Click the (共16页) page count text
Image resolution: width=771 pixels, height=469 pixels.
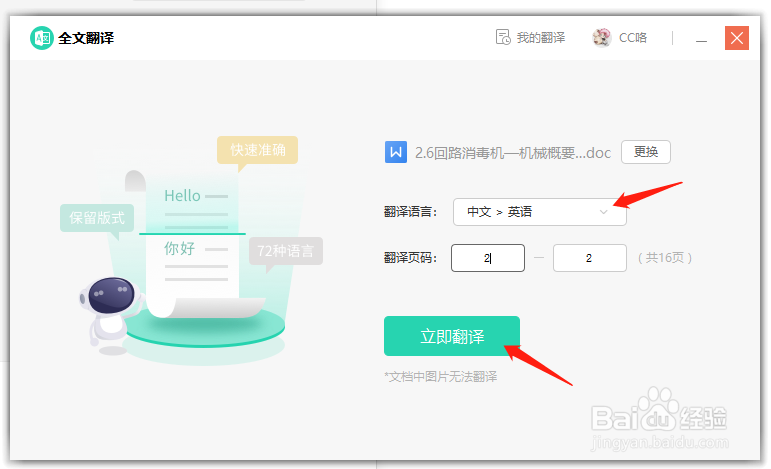[x=665, y=258]
